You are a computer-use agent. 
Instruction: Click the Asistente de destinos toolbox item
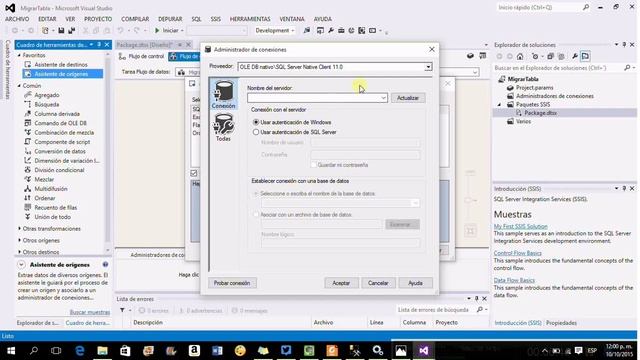click(61, 64)
